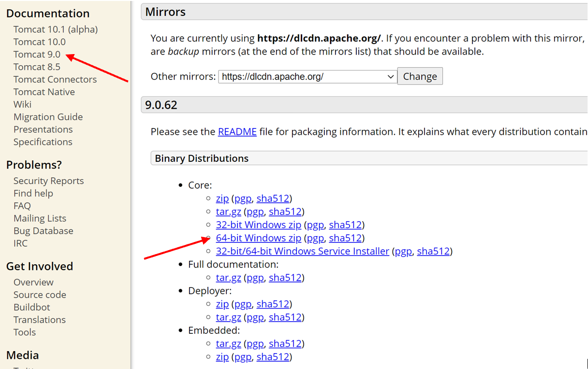Image resolution: width=588 pixels, height=369 pixels.
Task: Open Tomcat 8.5 documentation link
Action: point(37,67)
